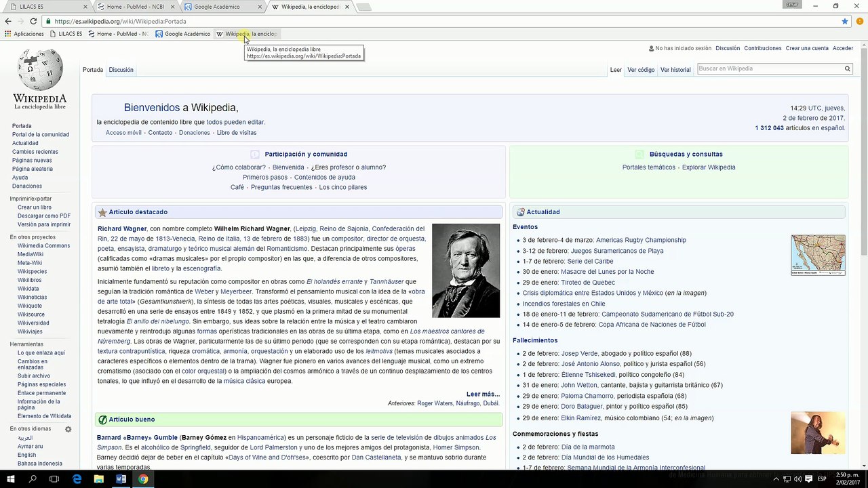868x488 pixels.
Task: Click the Acceder login link
Action: [x=843, y=49]
